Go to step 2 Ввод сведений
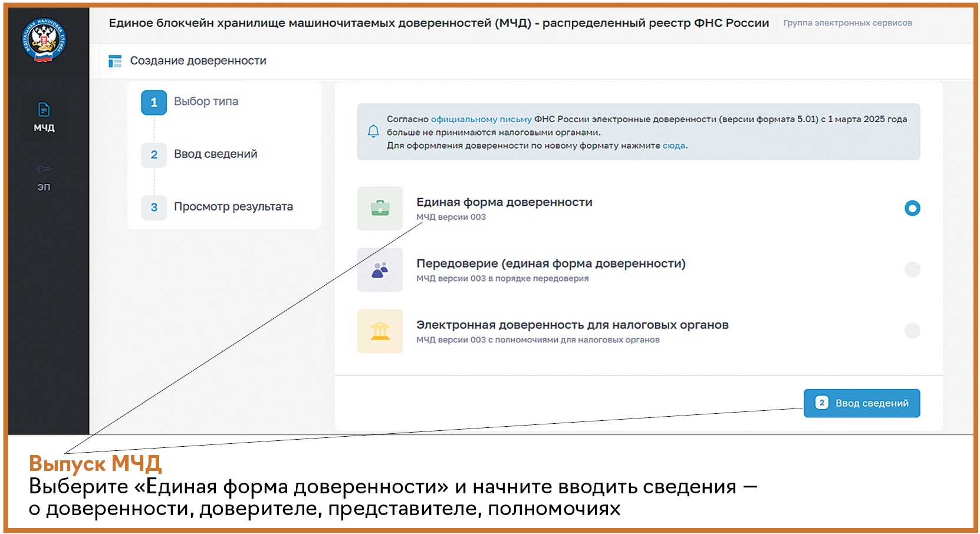This screenshot has width=980, height=534. pos(199,154)
